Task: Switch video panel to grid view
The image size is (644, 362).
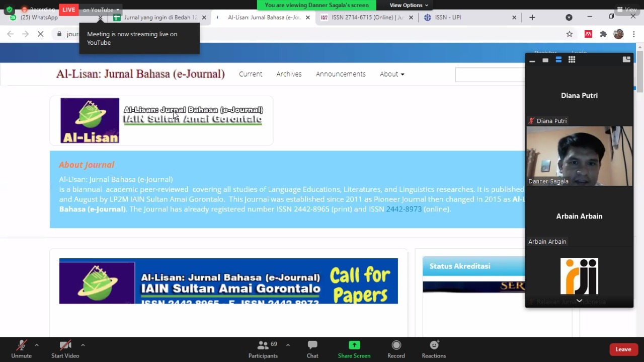Action: click(x=572, y=60)
